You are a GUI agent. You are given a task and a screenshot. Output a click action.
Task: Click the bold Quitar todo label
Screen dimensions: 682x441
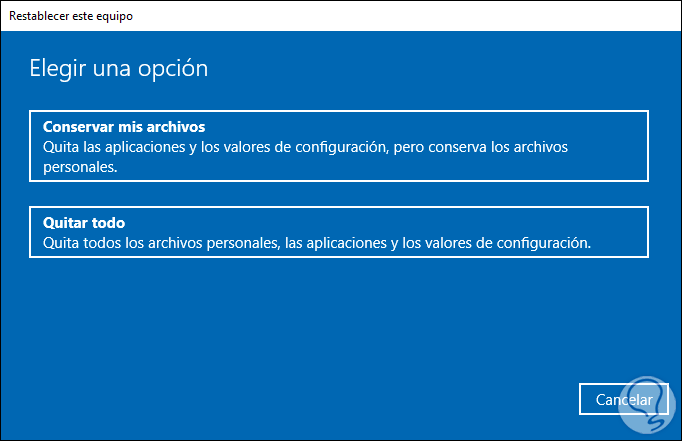[x=83, y=222]
